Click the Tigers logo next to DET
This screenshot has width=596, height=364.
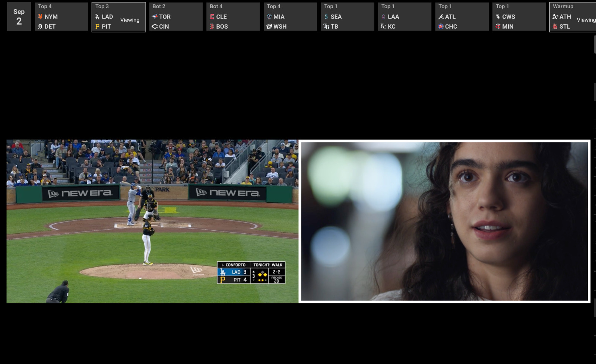pyautogui.click(x=40, y=26)
